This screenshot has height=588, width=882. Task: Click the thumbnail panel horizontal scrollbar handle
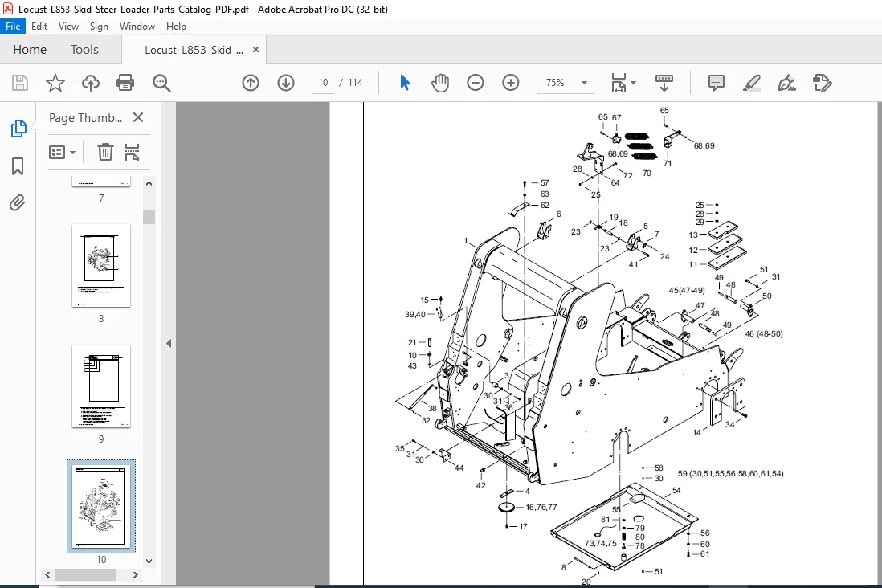tap(85, 574)
